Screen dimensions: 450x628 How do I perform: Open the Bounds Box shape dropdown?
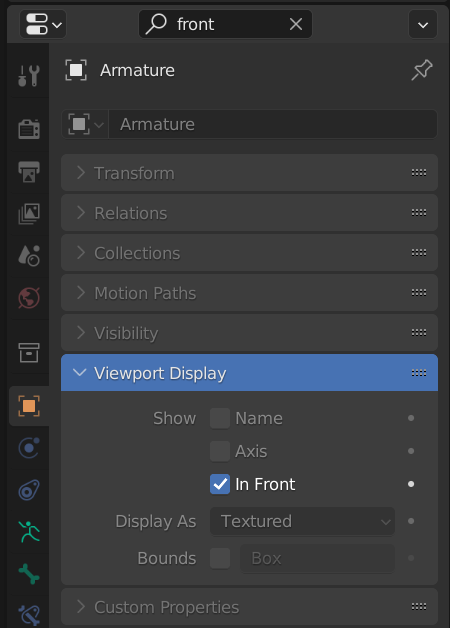click(x=317, y=558)
